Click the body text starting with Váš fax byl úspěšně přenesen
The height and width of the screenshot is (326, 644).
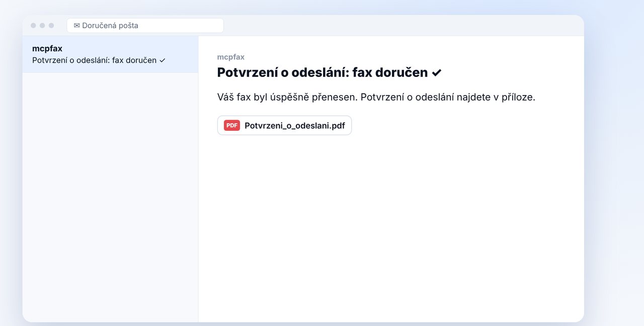376,97
